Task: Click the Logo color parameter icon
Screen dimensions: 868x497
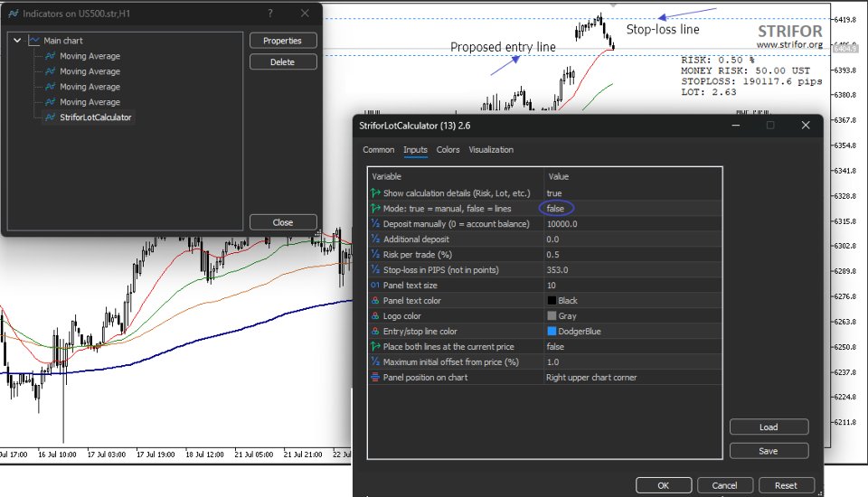Action: 375,316
